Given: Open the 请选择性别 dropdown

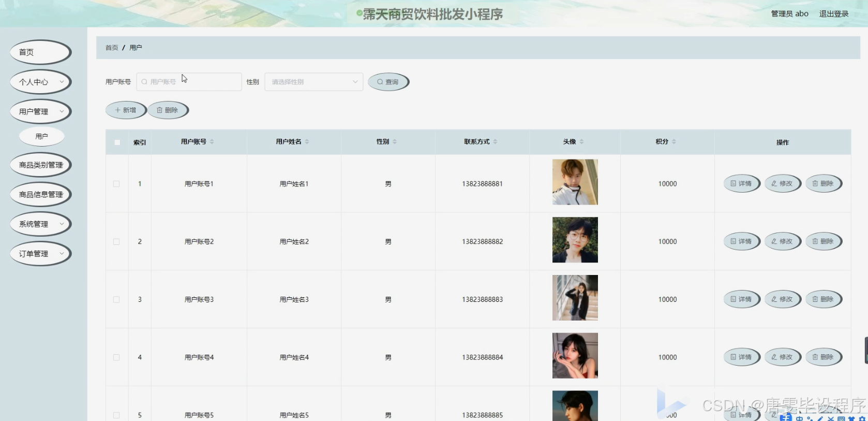Looking at the screenshot, I should tap(314, 82).
